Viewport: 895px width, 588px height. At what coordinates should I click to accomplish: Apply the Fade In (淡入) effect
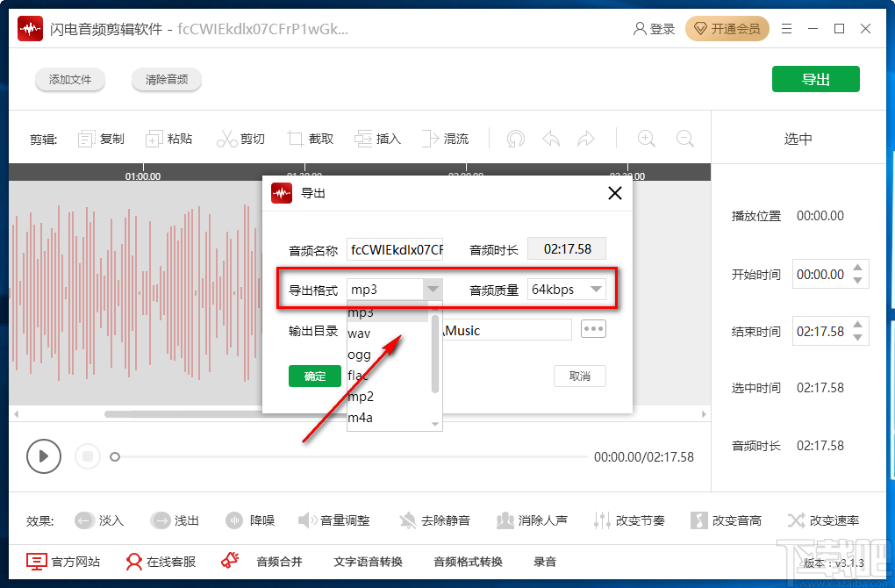(x=99, y=520)
